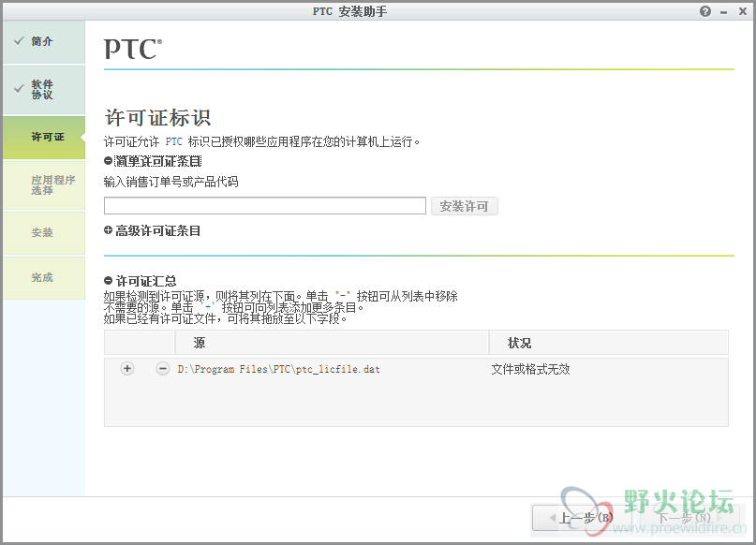This screenshot has width=756, height=545.
Task: Close the PTC 安装助手 window
Action: (x=743, y=11)
